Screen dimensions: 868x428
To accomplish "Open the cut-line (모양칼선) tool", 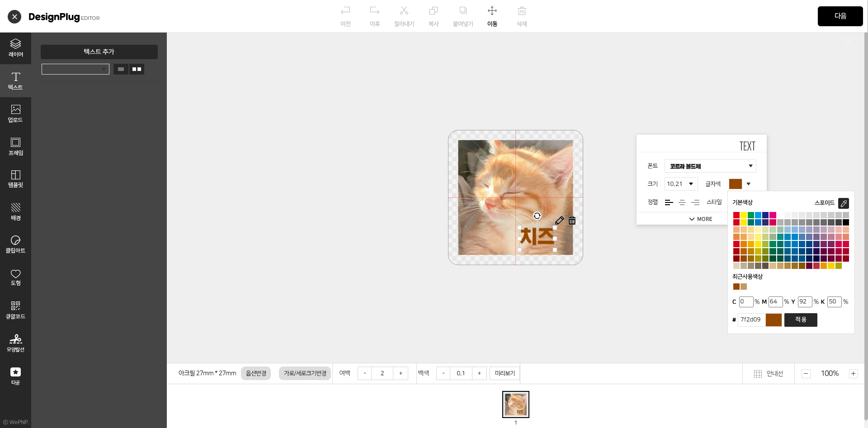I will click(15, 343).
